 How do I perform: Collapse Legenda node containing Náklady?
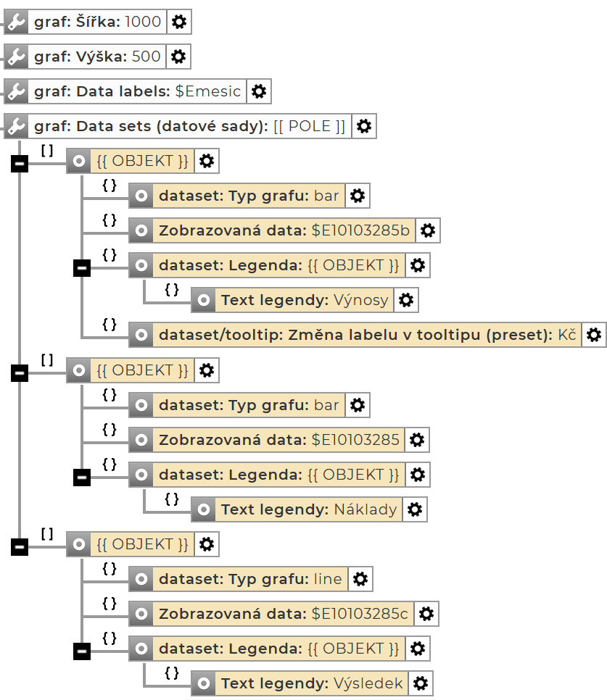(82, 478)
